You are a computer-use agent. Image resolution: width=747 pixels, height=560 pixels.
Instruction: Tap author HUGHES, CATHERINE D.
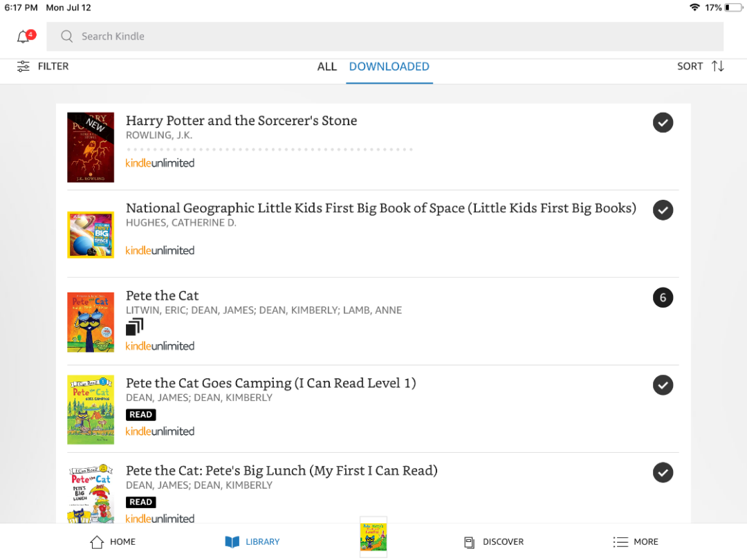(x=181, y=223)
